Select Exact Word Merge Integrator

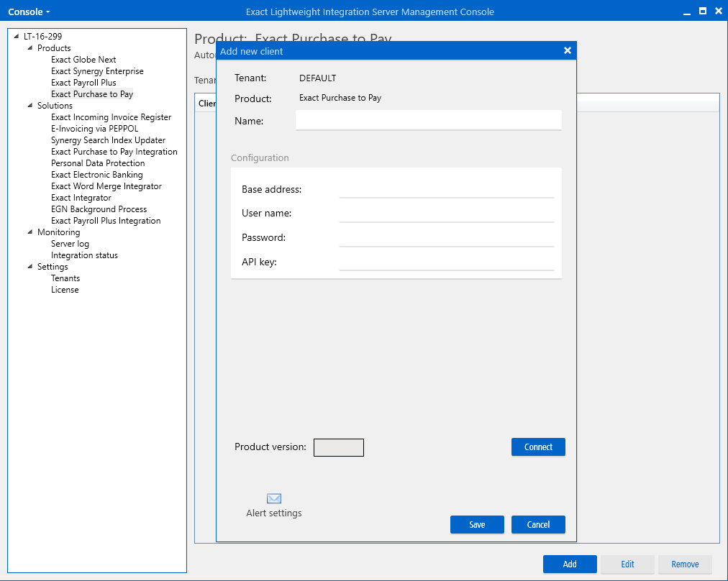pos(106,186)
